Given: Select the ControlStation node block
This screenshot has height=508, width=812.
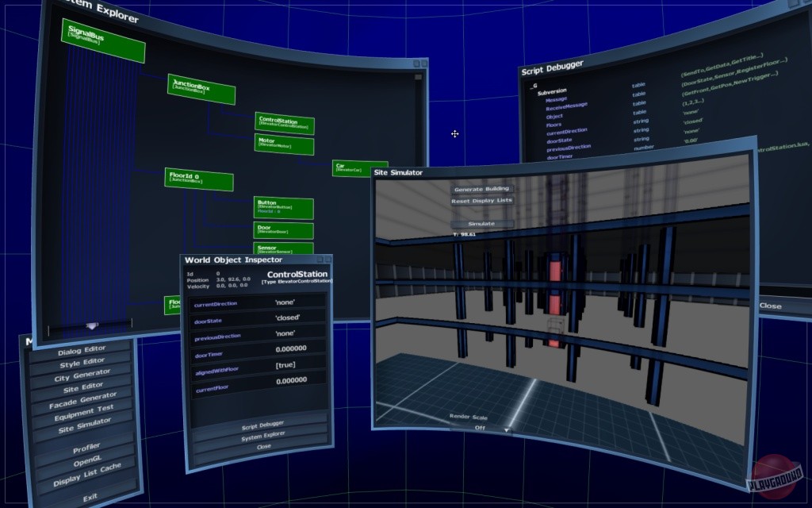Looking at the screenshot, I should click(x=285, y=124).
